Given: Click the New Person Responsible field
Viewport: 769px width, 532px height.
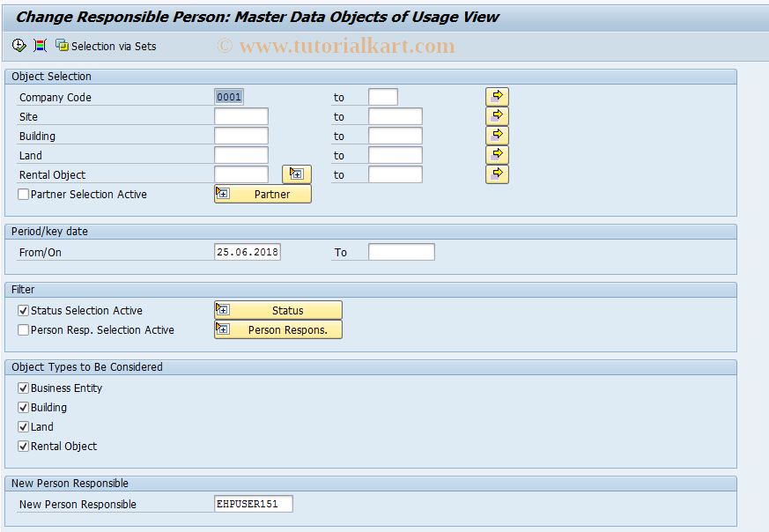Looking at the screenshot, I should (254, 504).
